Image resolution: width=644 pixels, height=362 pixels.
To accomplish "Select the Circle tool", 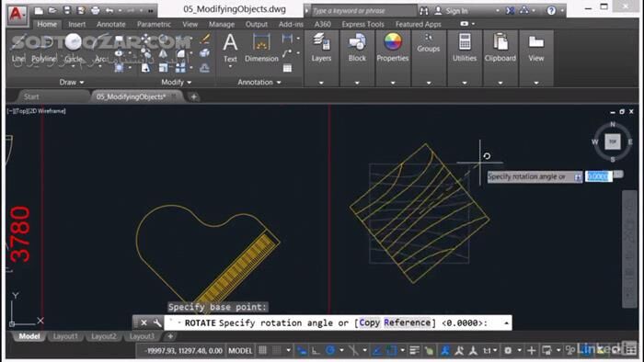I will pos(73,48).
